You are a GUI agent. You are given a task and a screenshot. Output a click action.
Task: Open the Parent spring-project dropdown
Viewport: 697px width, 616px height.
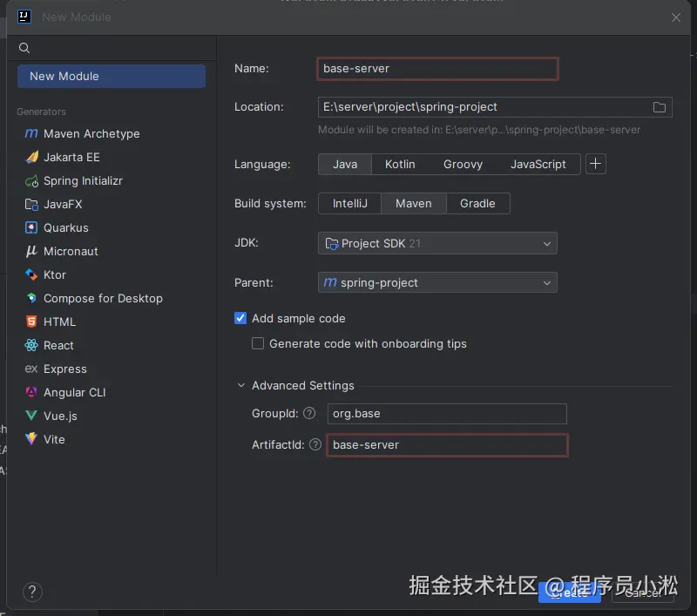coord(437,282)
